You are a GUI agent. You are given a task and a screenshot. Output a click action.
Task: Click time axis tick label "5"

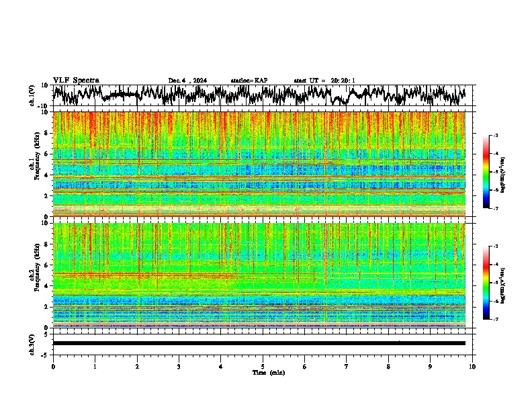[x=263, y=367]
